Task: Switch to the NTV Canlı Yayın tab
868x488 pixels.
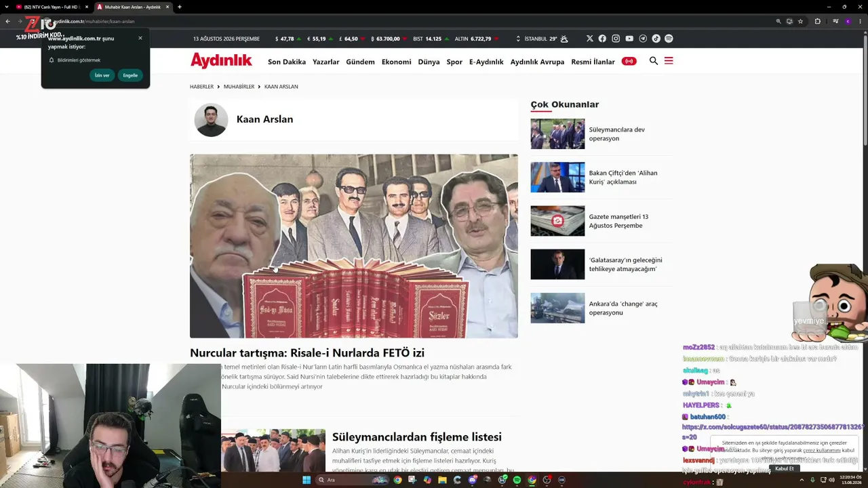Action: (x=52, y=7)
